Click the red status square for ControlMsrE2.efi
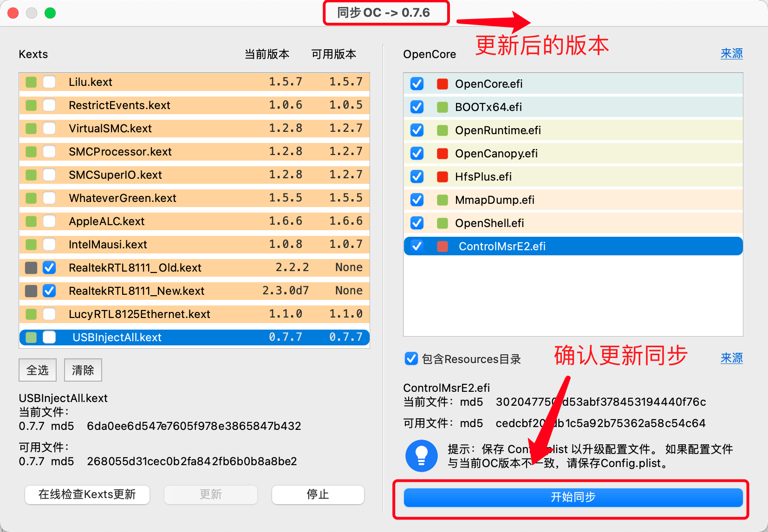Screen dimensions: 768x532 pyautogui.click(x=443, y=247)
